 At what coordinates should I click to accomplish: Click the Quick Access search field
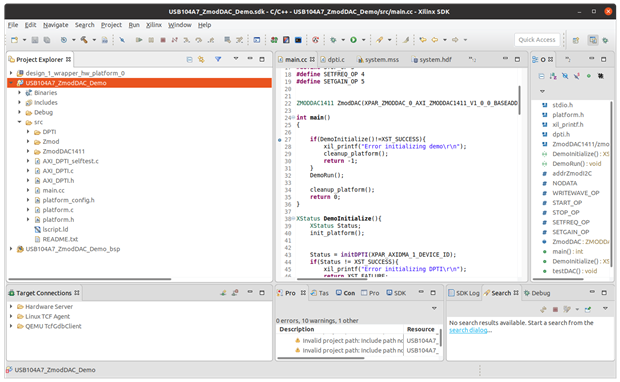(537, 40)
